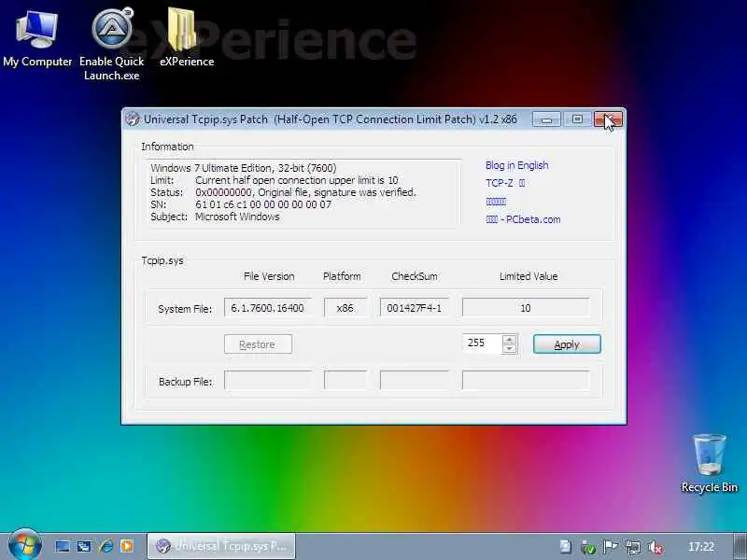The image size is (747, 560).
Task: Click the text 'Windows 7 Ultimate Edition, 32-bit (7600)'
Action: pos(244,168)
